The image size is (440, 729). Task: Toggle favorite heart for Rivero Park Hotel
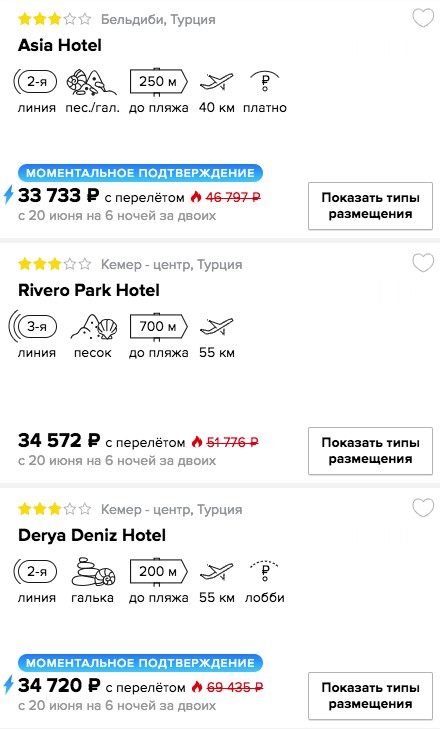423,263
